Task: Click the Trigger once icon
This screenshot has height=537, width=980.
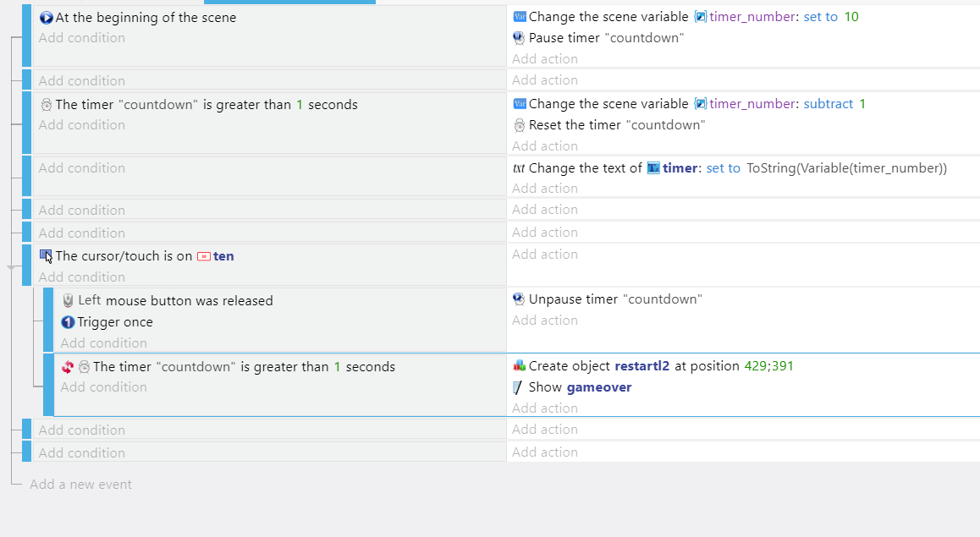Action: pyautogui.click(x=67, y=322)
